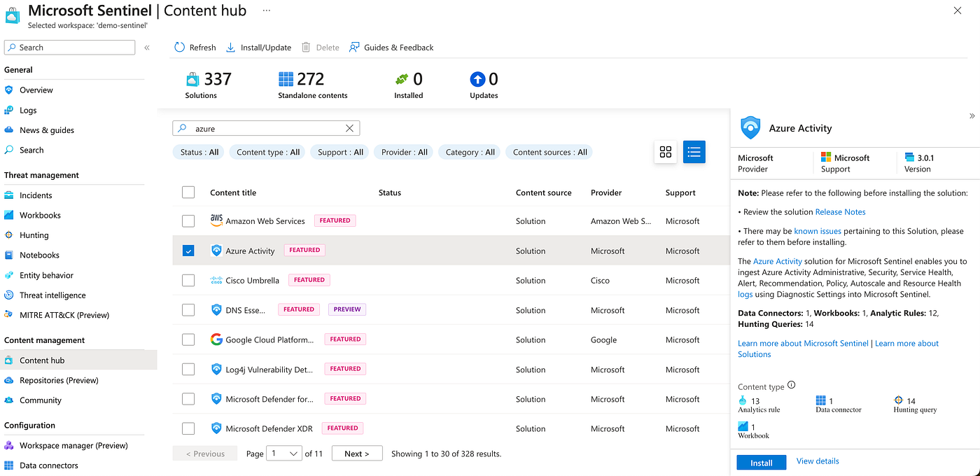The width and height of the screenshot is (980, 476).
Task: Go to Incidents under Threat management
Action: click(36, 195)
